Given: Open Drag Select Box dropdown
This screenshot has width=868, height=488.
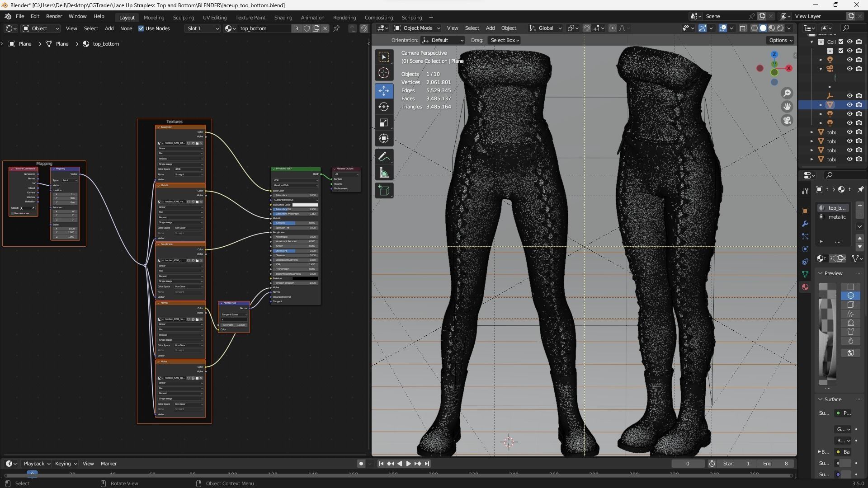Looking at the screenshot, I should click(x=504, y=40).
